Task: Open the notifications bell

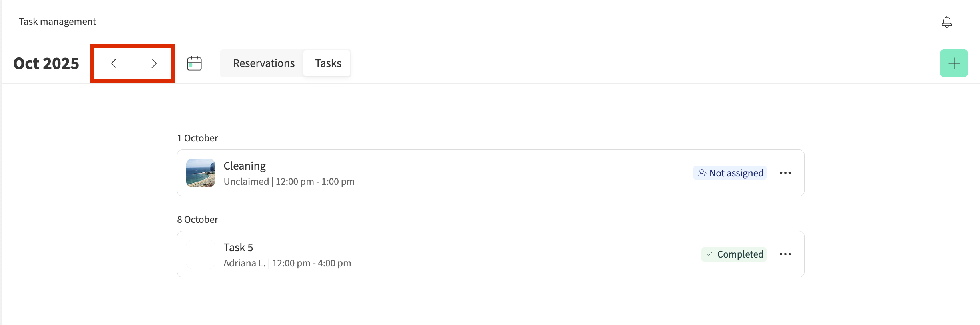Action: [946, 22]
